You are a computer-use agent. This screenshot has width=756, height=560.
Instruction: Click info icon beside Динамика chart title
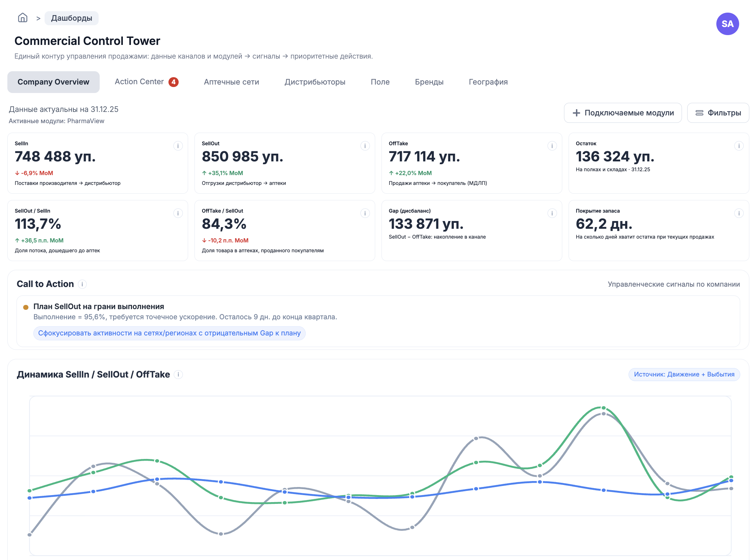pos(178,375)
